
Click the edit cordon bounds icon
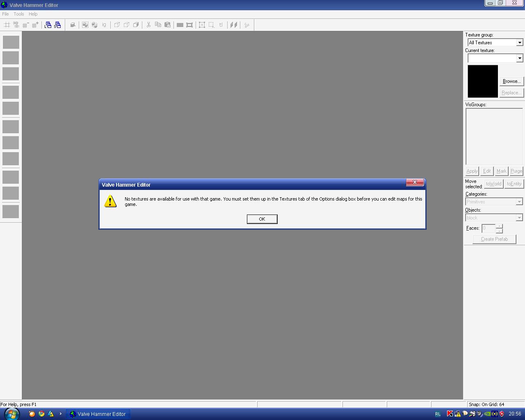(x=189, y=25)
